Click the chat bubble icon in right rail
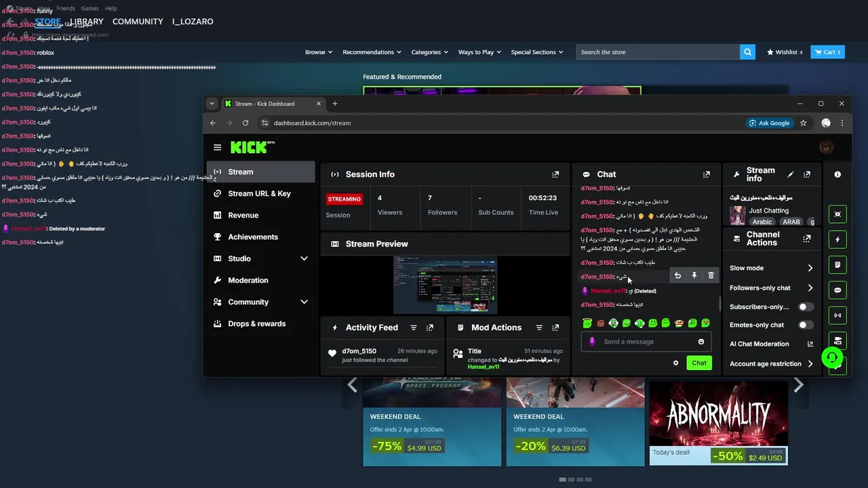868x488 pixels. (837, 290)
